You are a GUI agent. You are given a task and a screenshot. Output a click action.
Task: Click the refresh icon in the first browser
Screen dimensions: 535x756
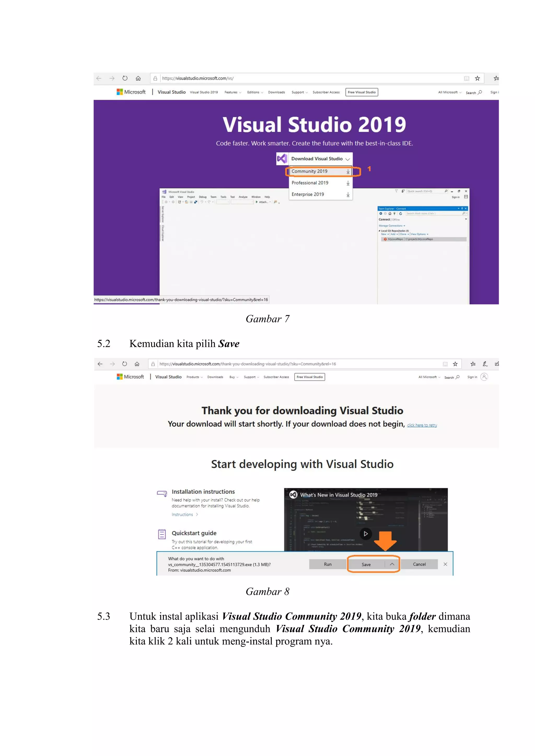click(125, 78)
